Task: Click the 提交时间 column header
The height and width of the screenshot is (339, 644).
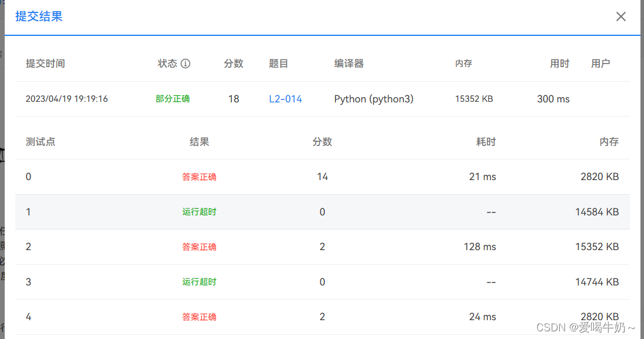Action: [x=45, y=63]
